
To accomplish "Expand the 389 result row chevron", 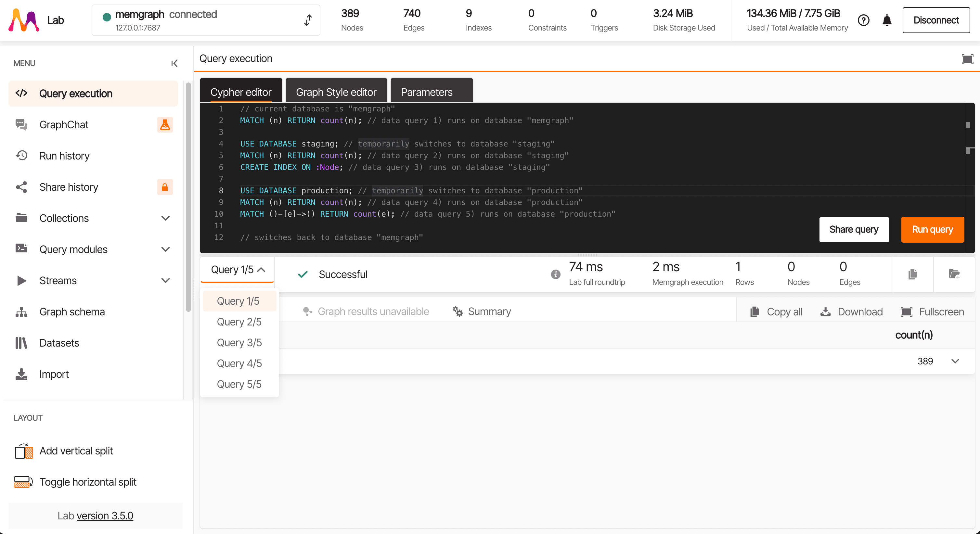I will (955, 361).
